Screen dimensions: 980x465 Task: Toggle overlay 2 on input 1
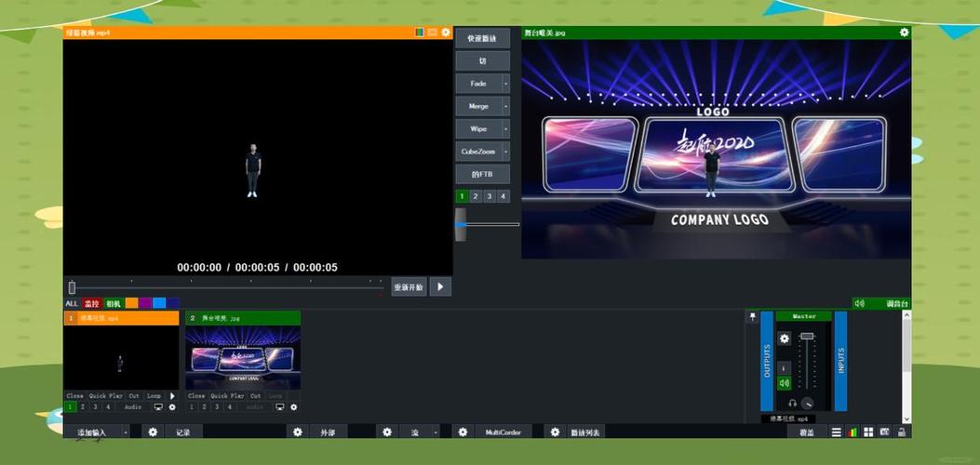pyautogui.click(x=83, y=407)
